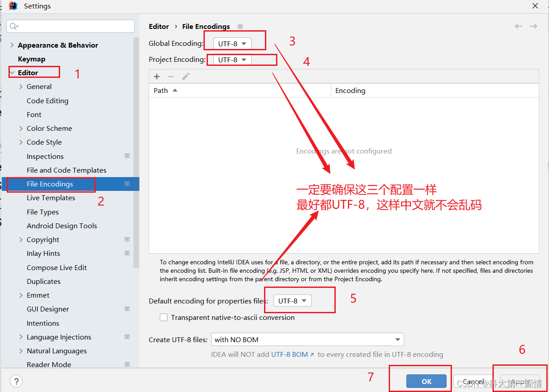The height and width of the screenshot is (392, 549).
Task: Select Code Editing in the settings tree
Action: click(48, 101)
